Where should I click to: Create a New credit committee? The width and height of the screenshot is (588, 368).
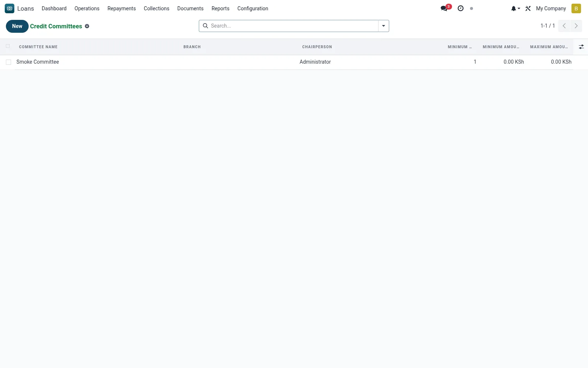[x=17, y=26]
